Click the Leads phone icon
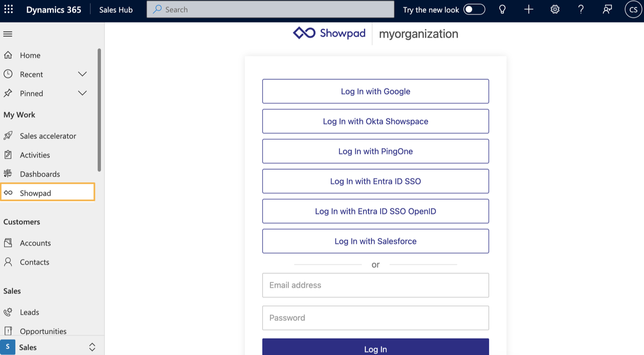The height and width of the screenshot is (355, 644). [8, 312]
